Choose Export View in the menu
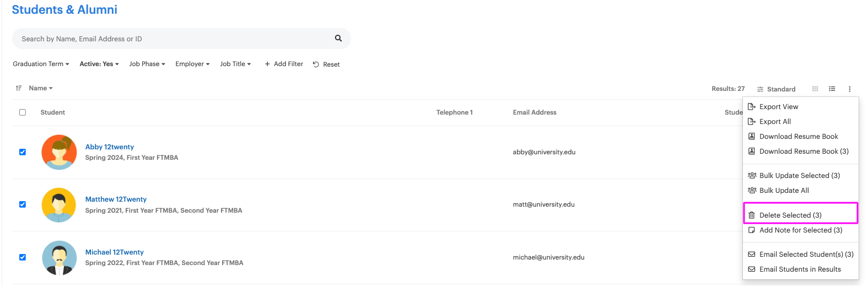 778,106
